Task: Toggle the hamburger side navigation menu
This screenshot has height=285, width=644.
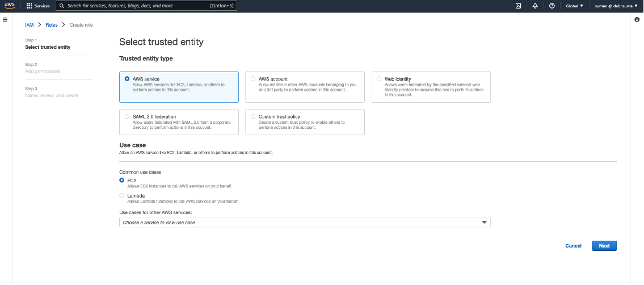Action: click(5, 19)
